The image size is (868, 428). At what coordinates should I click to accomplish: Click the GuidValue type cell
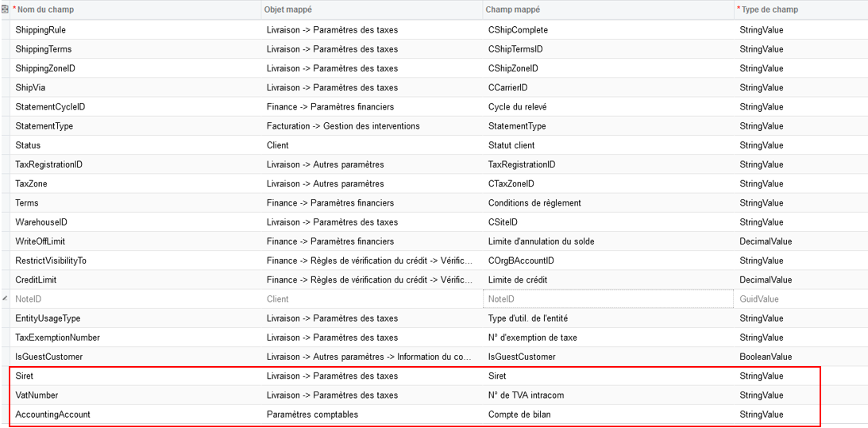point(801,299)
